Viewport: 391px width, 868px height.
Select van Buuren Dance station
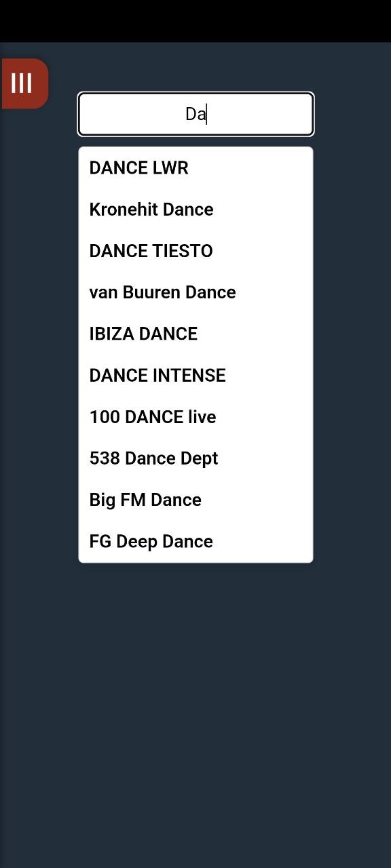pyautogui.click(x=195, y=292)
